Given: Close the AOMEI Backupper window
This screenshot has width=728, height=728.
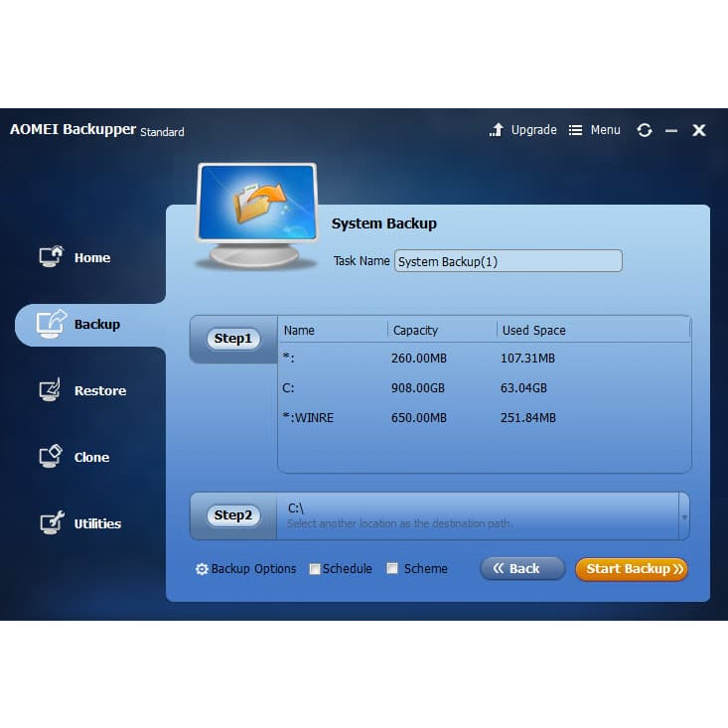Looking at the screenshot, I should click(699, 130).
